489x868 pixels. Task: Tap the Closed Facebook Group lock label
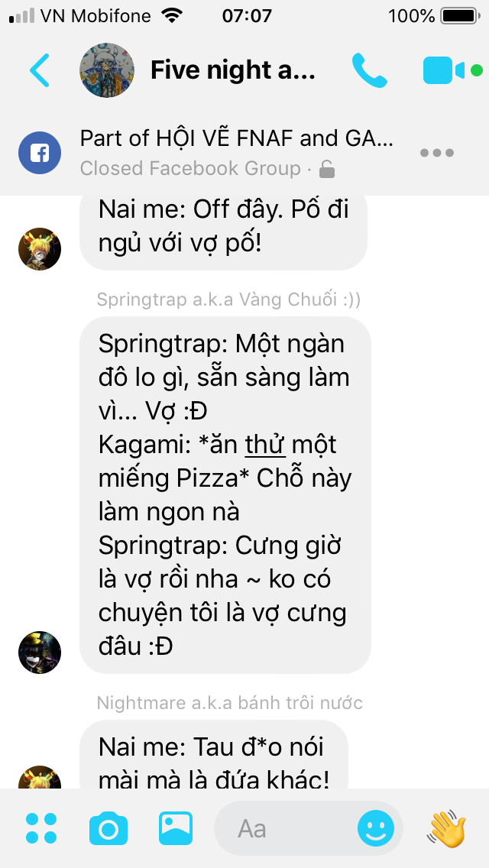[207, 168]
